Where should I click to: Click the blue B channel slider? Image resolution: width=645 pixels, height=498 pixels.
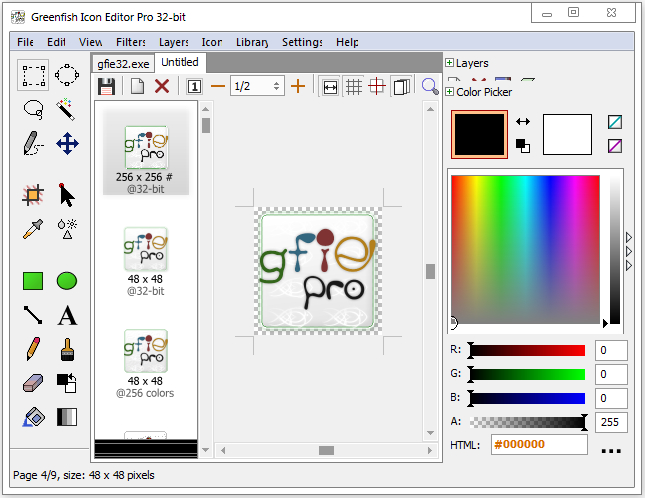click(x=528, y=398)
